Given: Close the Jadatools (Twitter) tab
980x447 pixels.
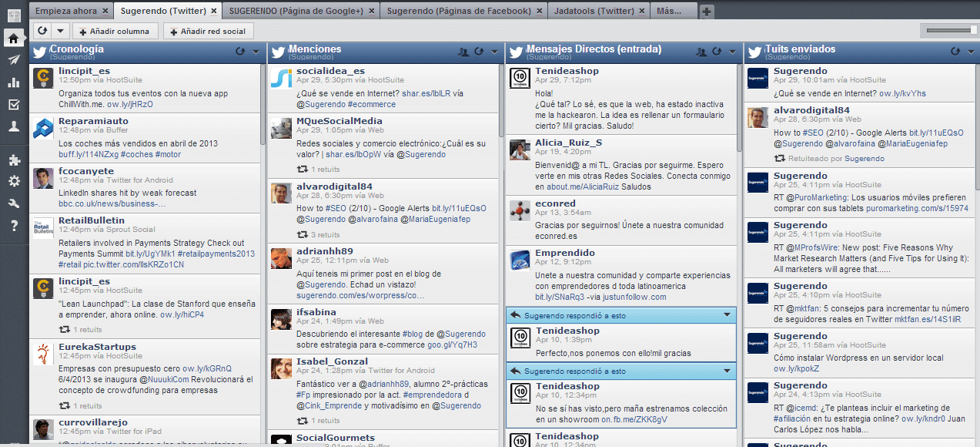Looking at the screenshot, I should tap(641, 11).
